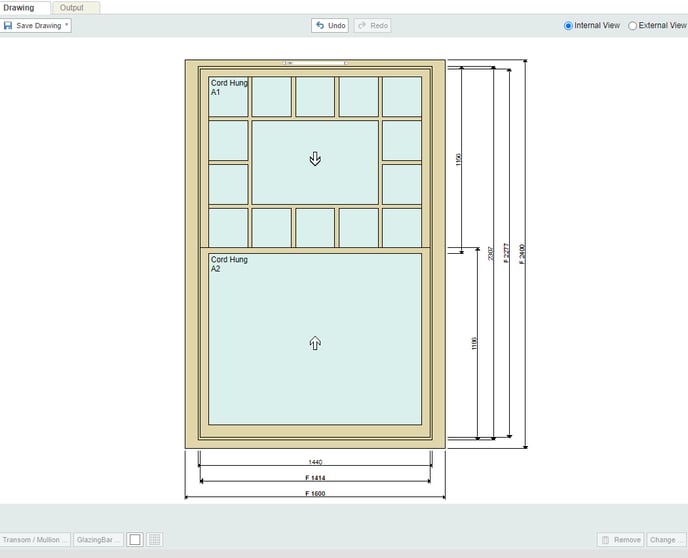Viewport: 688px width, 558px height.
Task: Click the Change button
Action: 666,540
